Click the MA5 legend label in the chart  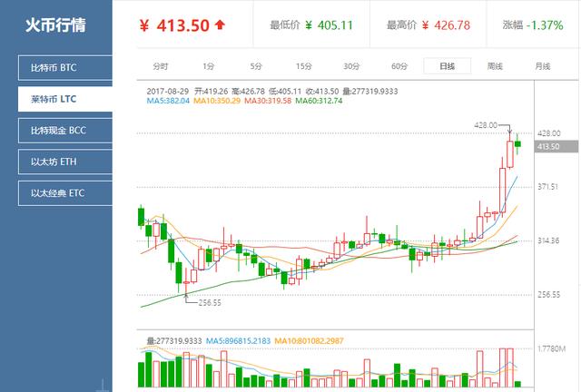click(168, 101)
